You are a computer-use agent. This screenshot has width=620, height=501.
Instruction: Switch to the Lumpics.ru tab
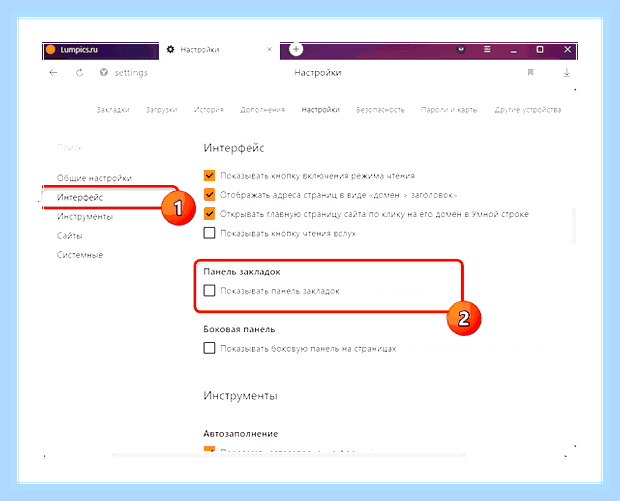pyautogui.click(x=100, y=50)
